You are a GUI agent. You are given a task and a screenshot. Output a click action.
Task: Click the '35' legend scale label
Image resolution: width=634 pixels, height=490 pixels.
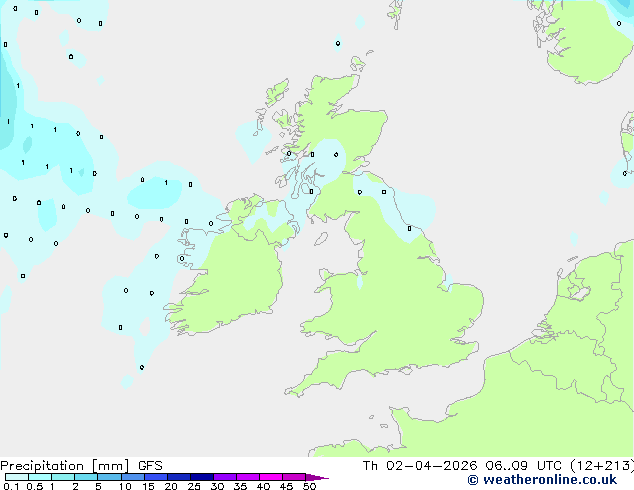point(240,486)
